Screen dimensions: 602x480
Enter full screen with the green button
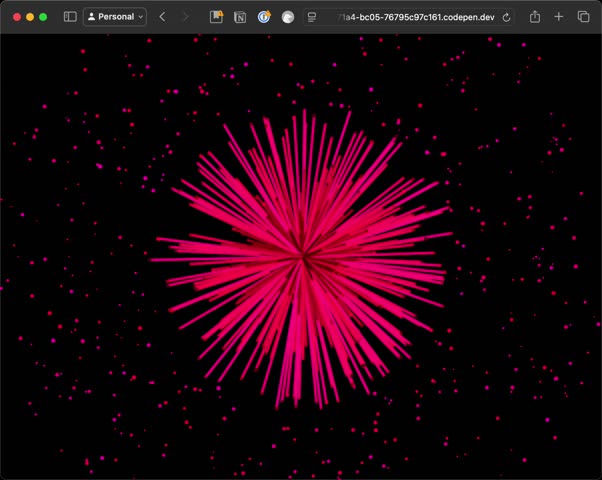coord(43,17)
